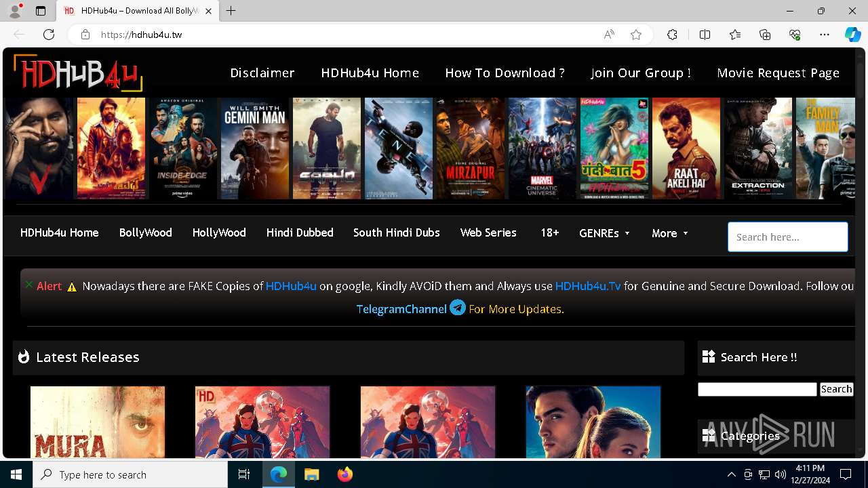868x488 pixels.
Task: Open the Tenet poster
Action: tap(399, 148)
